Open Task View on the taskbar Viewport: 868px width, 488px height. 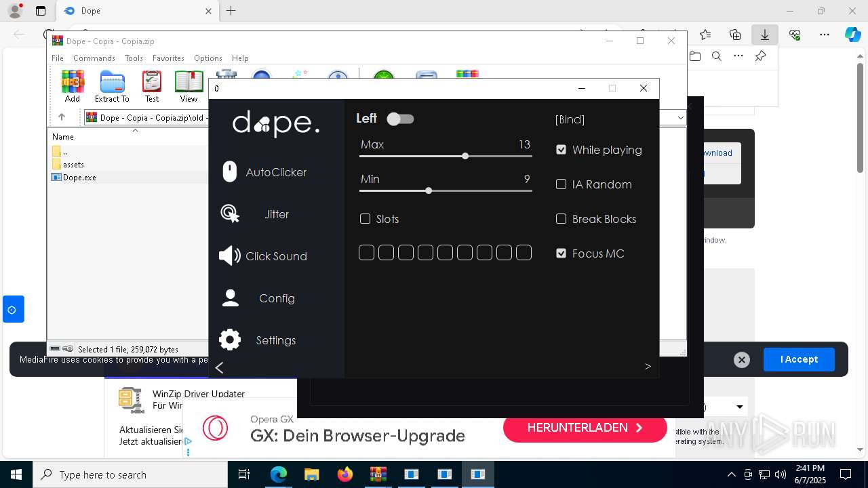click(244, 474)
